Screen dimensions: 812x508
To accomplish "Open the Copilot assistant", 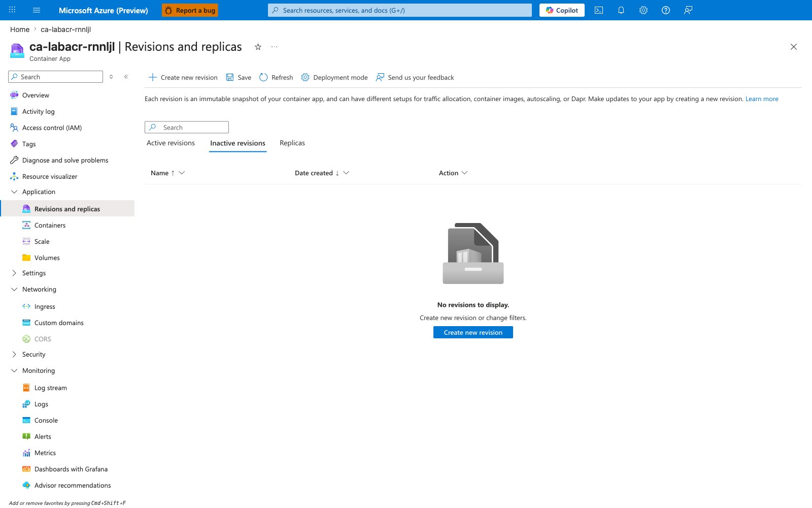I will [x=562, y=10].
